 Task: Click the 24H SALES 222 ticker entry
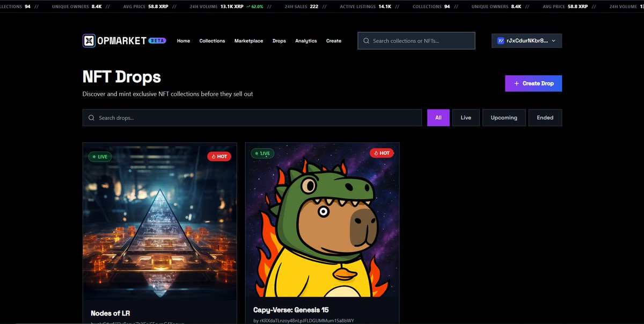[x=301, y=6]
